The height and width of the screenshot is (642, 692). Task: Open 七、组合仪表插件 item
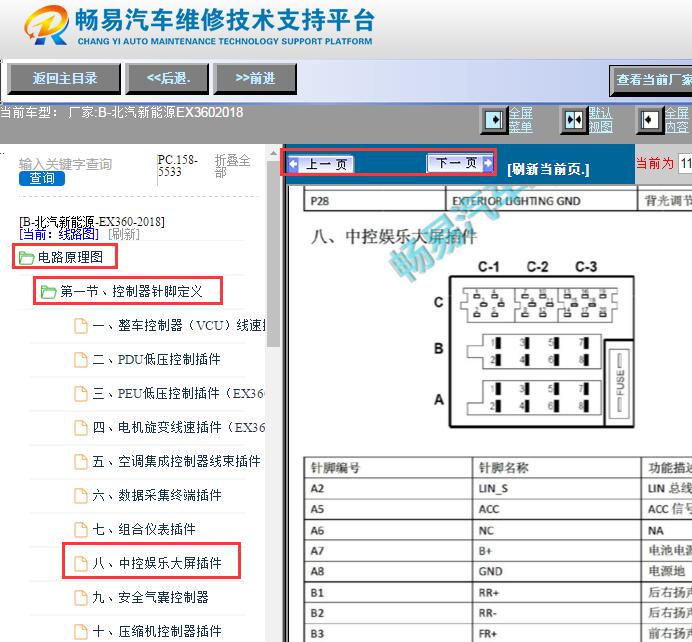coord(144,529)
